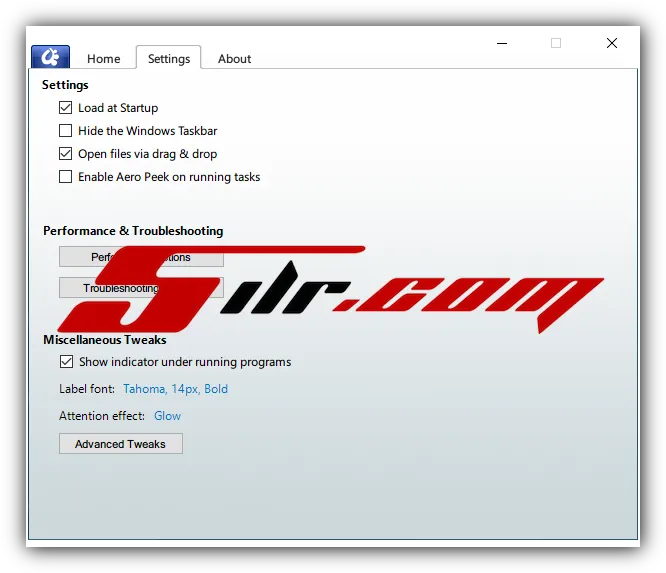Close the settings window

click(x=612, y=43)
